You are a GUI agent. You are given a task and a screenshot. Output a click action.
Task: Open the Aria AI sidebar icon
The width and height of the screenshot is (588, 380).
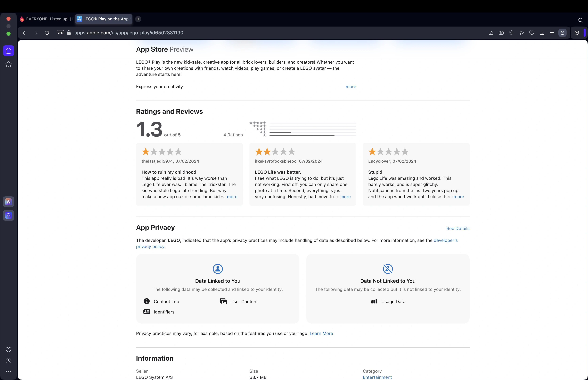(8, 202)
